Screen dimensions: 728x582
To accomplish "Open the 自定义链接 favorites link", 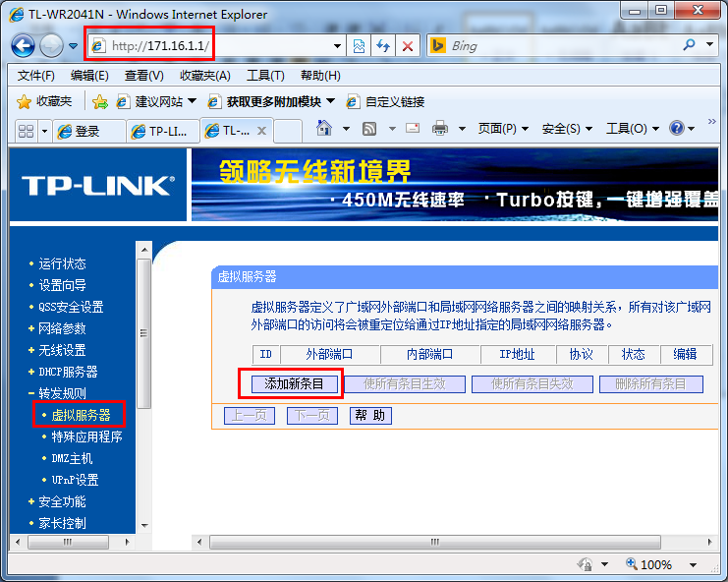I will pyautogui.click(x=385, y=101).
